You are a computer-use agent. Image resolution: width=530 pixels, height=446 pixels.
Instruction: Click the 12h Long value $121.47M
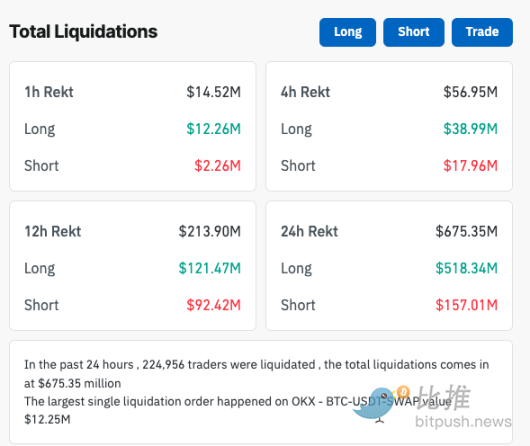210,268
